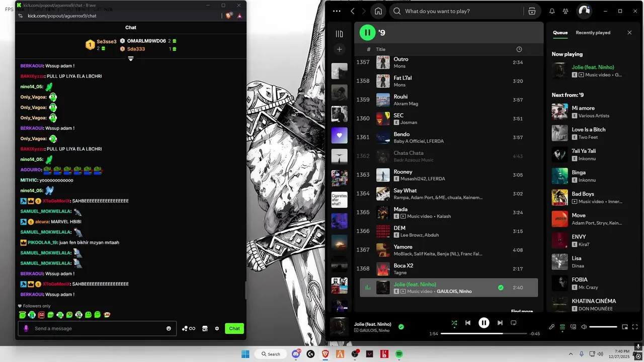Toggle the green checkmark on the Jolie track row

pyautogui.click(x=501, y=288)
